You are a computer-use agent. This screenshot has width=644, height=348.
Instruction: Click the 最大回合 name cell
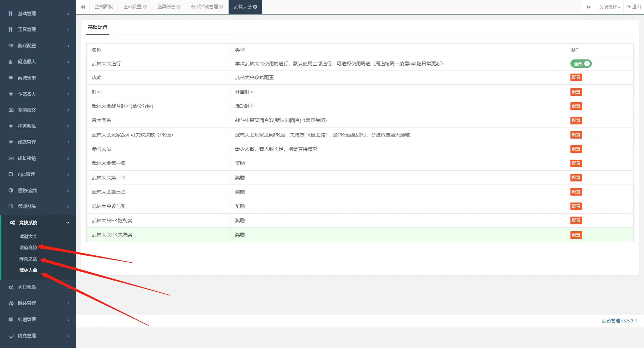pos(158,121)
